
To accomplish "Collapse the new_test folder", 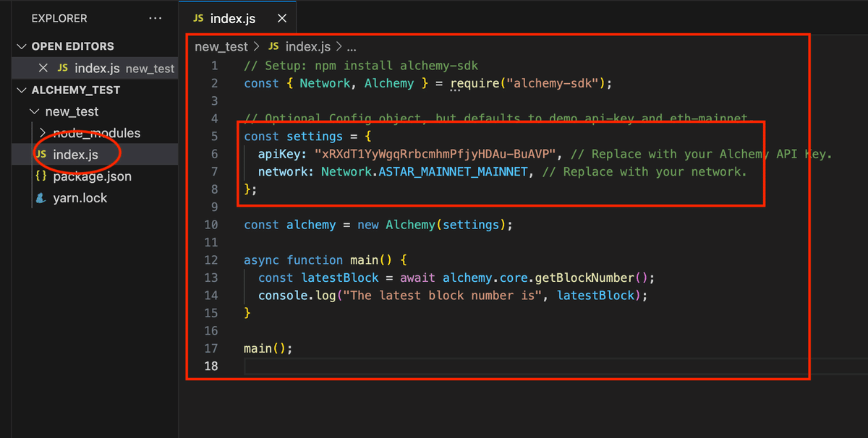I will (34, 112).
